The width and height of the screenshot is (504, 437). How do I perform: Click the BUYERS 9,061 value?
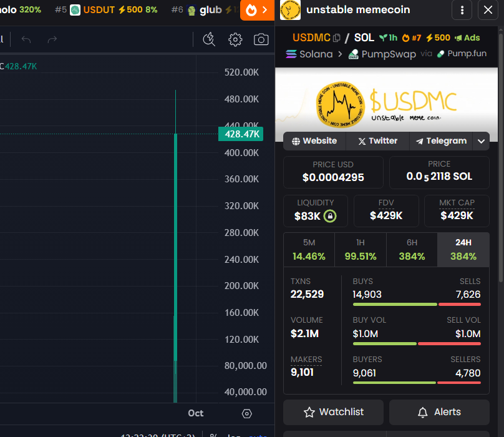tap(364, 373)
